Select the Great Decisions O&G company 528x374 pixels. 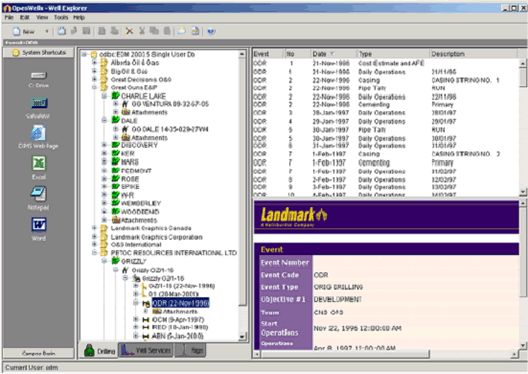(x=141, y=79)
